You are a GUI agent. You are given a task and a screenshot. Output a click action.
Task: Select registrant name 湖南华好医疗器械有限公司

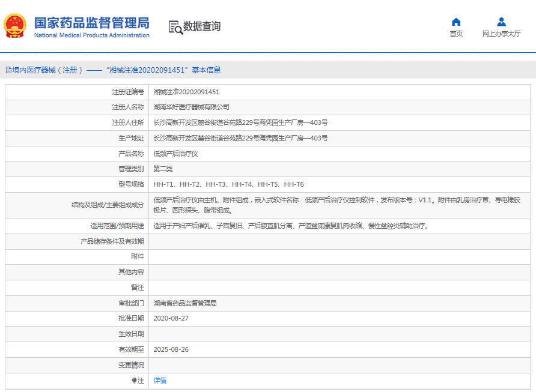point(192,107)
